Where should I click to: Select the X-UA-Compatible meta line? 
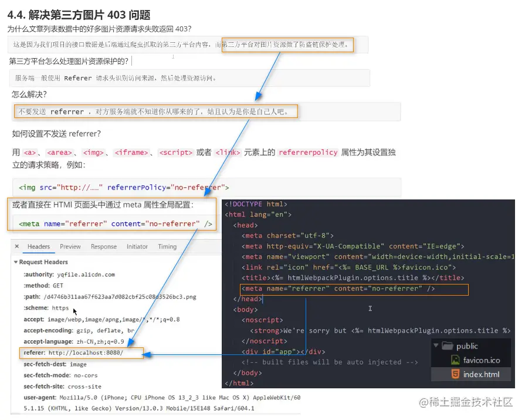coord(353,246)
